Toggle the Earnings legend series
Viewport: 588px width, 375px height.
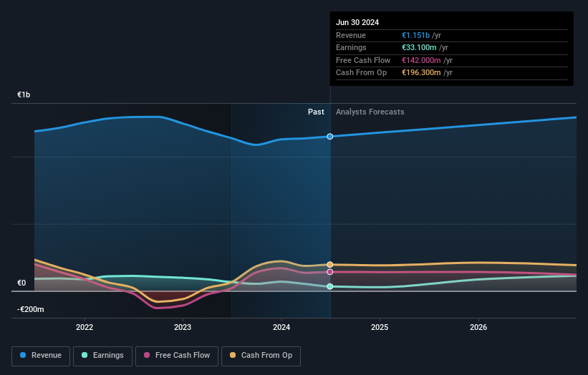click(x=102, y=356)
